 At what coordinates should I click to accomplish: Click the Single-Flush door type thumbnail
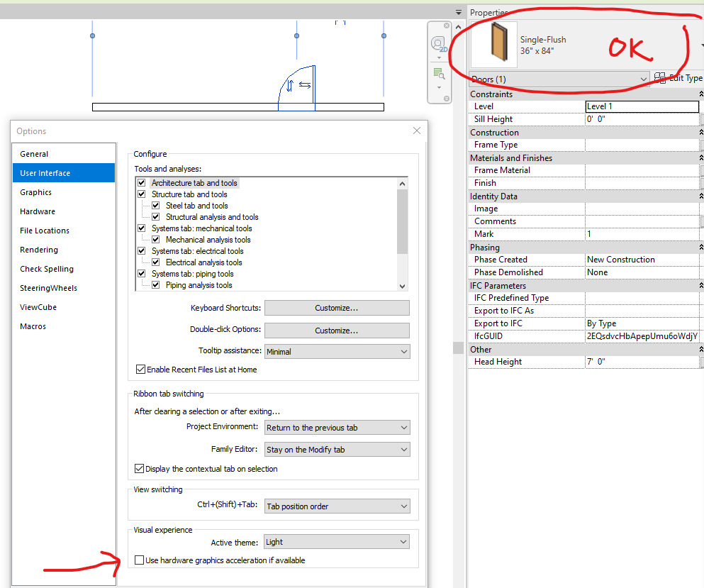click(x=493, y=44)
